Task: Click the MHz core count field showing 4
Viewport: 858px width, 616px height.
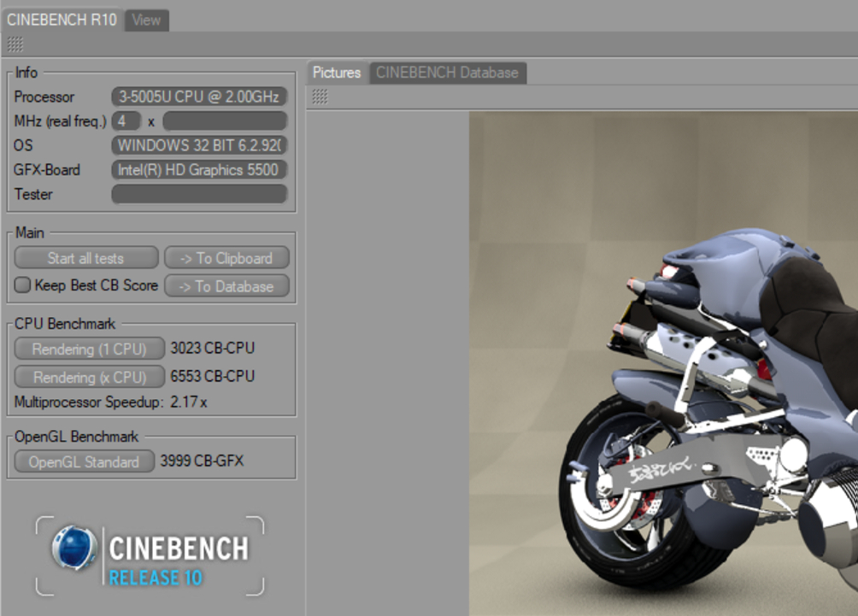Action: (x=126, y=120)
